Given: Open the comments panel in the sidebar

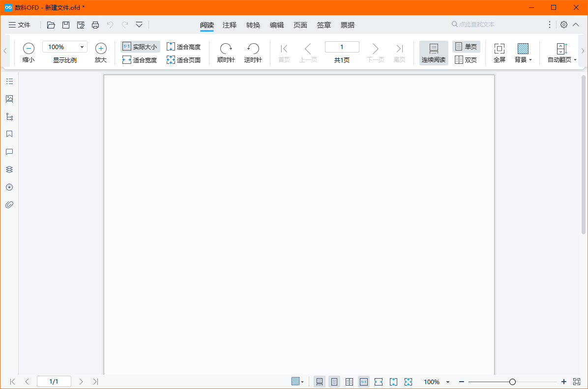Looking at the screenshot, I should (x=9, y=152).
